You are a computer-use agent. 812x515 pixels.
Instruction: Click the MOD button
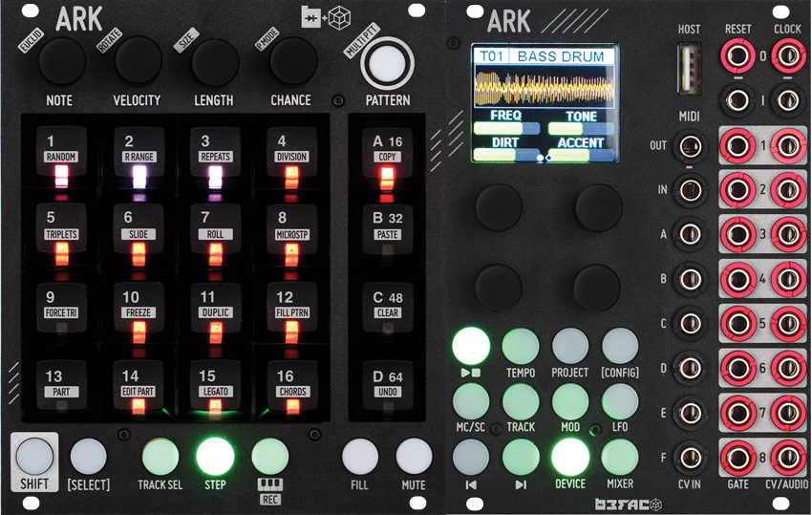570,401
